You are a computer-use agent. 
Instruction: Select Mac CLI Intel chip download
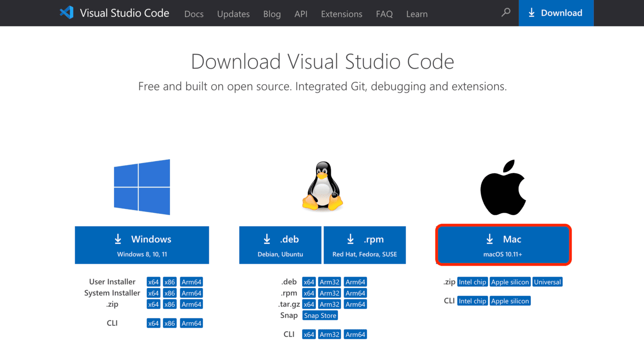click(x=473, y=301)
